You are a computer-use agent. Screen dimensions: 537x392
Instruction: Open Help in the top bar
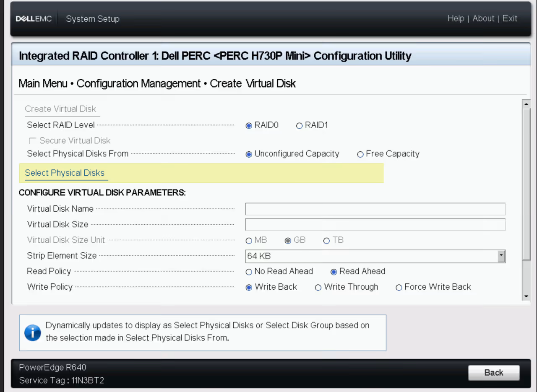pyautogui.click(x=456, y=18)
